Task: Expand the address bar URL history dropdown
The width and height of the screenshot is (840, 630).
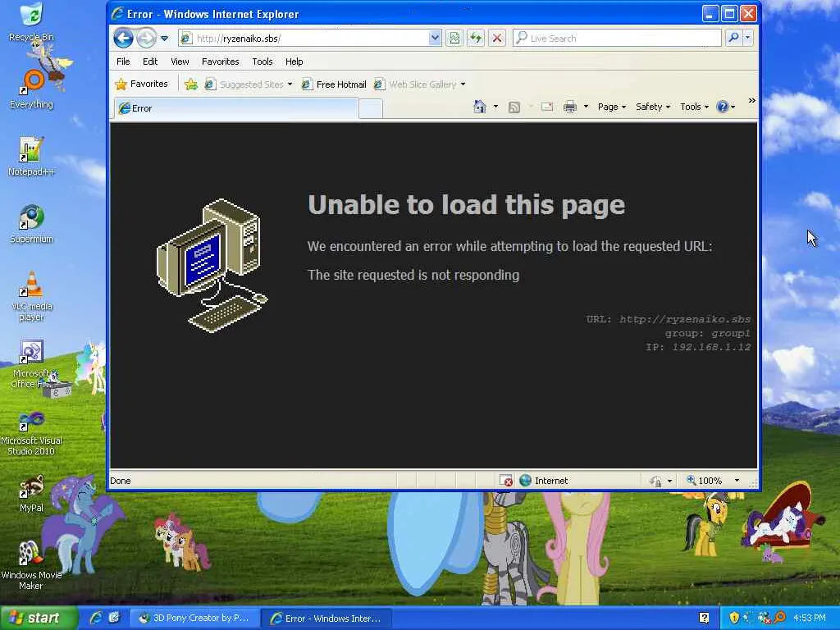Action: click(435, 38)
